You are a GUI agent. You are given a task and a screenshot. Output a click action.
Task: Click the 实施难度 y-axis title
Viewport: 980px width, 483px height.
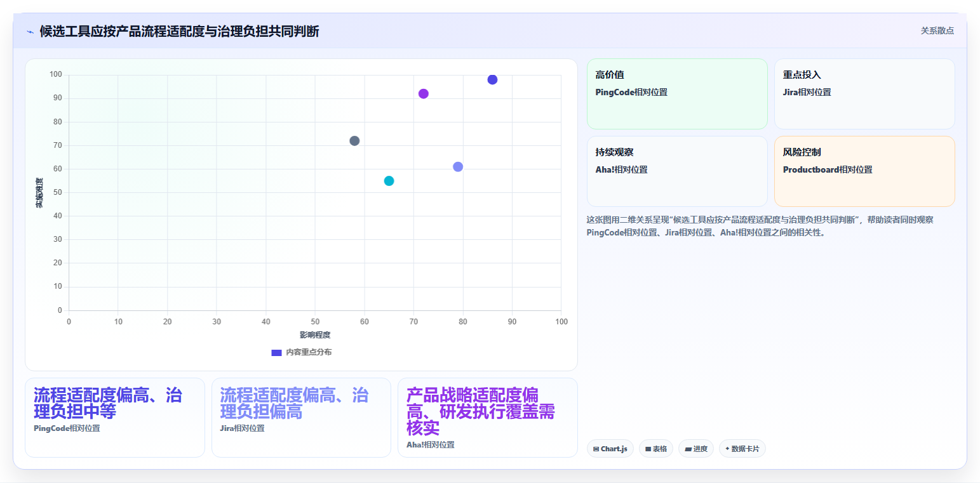coord(39,193)
